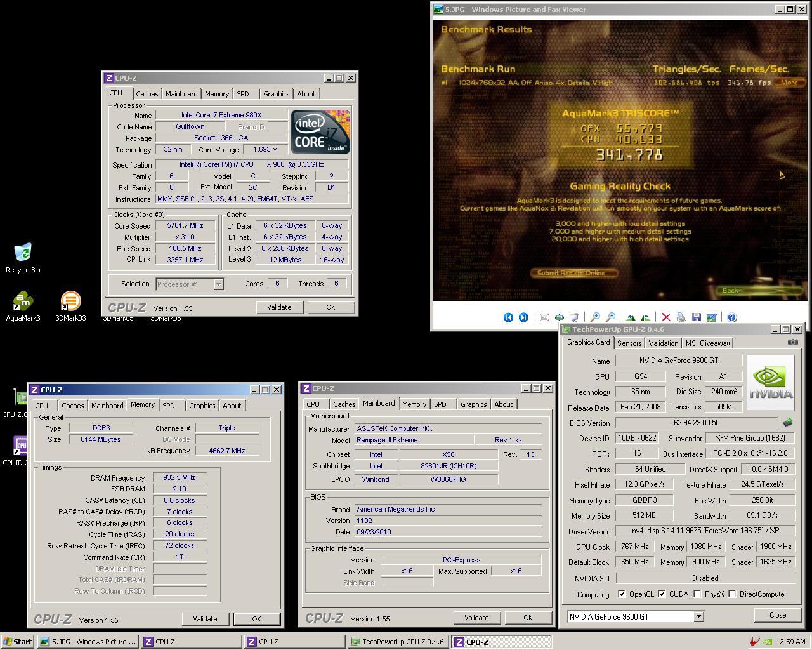
Task: Click OK in CPU-Z processor window
Action: coord(331,307)
